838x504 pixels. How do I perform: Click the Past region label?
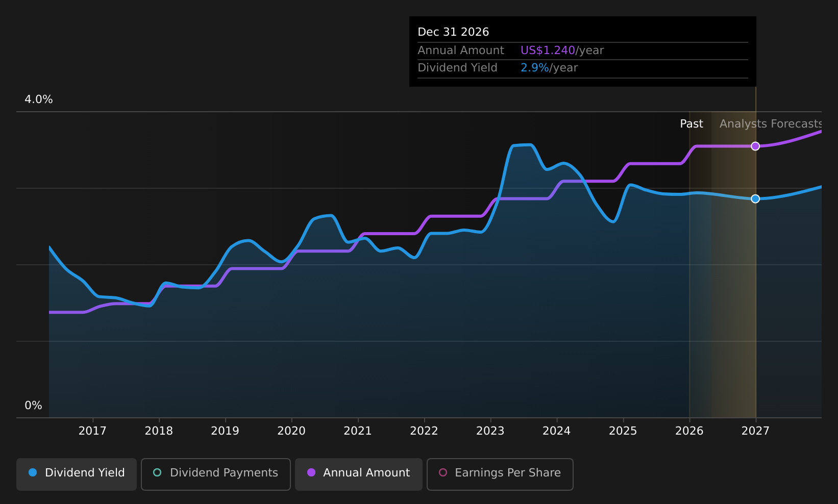(692, 124)
